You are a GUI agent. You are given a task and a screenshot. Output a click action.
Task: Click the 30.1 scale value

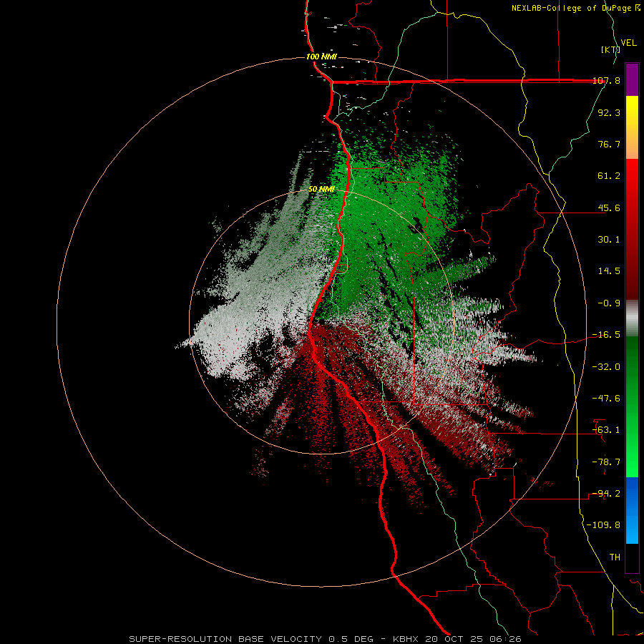tap(609, 239)
